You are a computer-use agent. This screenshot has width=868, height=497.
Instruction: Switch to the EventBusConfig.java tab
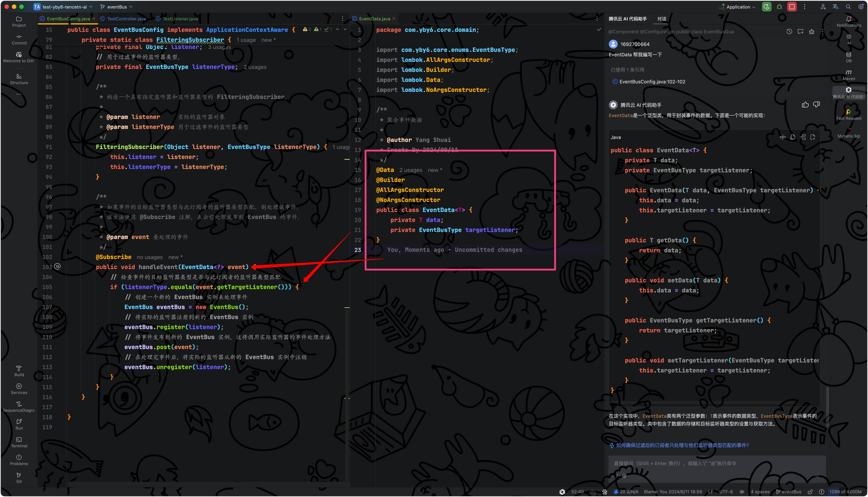pos(68,19)
